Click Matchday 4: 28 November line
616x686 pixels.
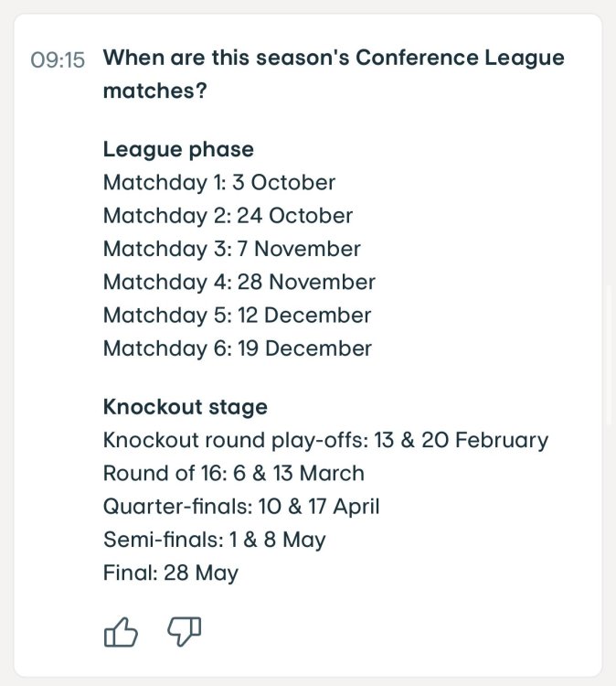(x=239, y=282)
